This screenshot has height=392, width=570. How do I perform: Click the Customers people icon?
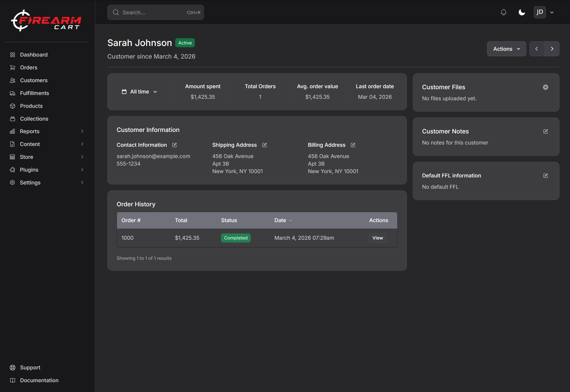tap(13, 80)
